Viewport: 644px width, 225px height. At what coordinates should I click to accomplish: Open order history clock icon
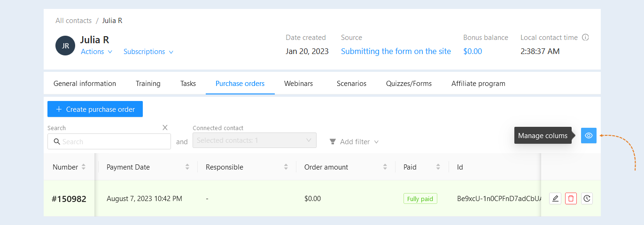[587, 199]
